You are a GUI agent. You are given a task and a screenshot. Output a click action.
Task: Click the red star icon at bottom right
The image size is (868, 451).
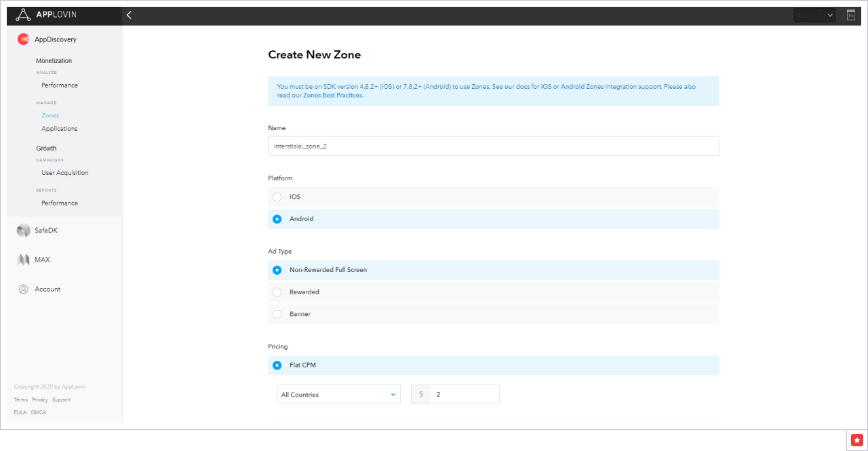click(x=857, y=440)
